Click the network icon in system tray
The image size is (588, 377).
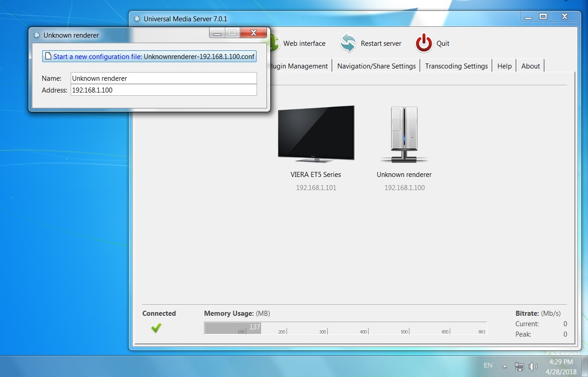[x=519, y=366]
